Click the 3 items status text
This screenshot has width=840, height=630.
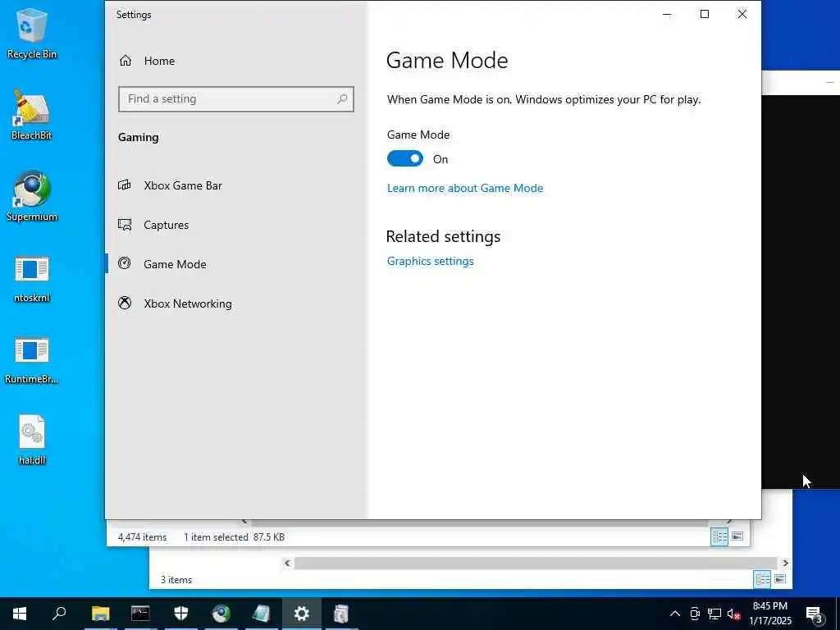click(x=176, y=580)
